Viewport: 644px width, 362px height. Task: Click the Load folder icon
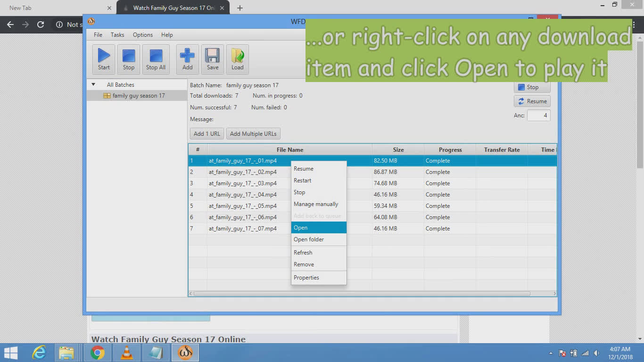(x=238, y=59)
